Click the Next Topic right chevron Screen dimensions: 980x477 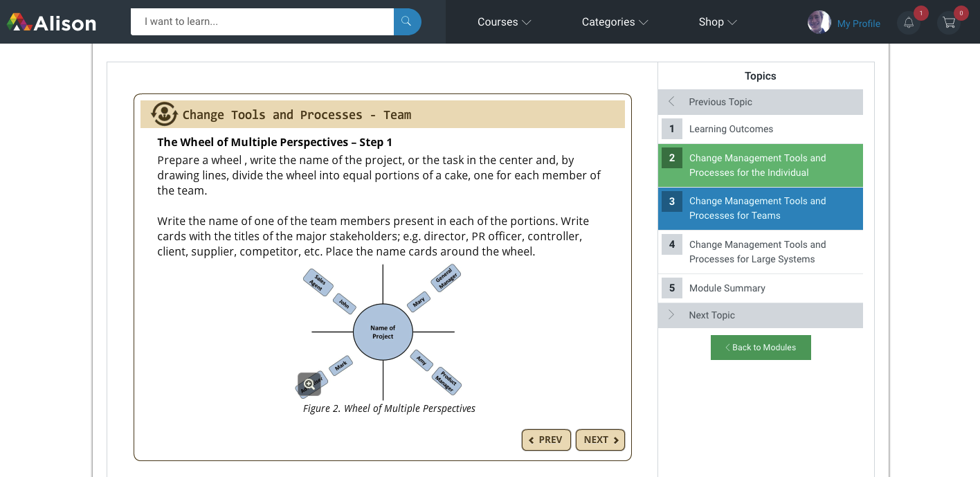tap(671, 315)
